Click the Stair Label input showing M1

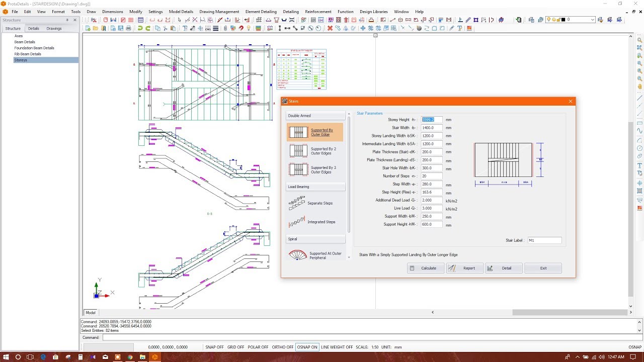545,240
